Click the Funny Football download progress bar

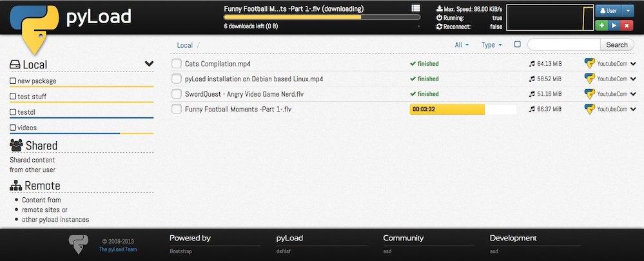[463, 109]
